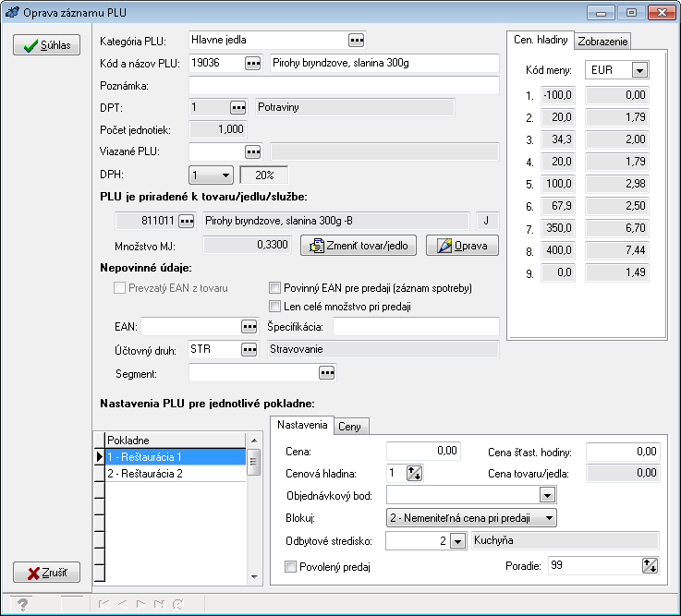Click the Stravovanie description field
Viewport: 681px width, 616px height.
point(383,349)
